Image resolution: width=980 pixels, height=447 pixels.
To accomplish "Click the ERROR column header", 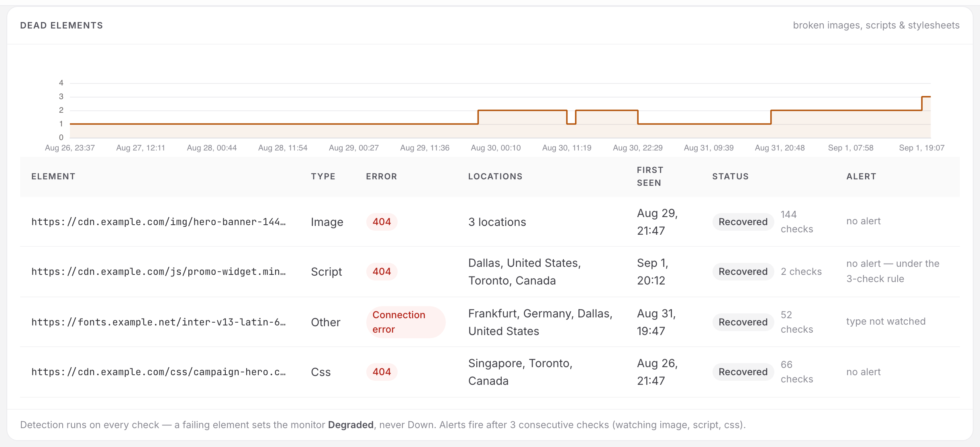I will (x=382, y=177).
